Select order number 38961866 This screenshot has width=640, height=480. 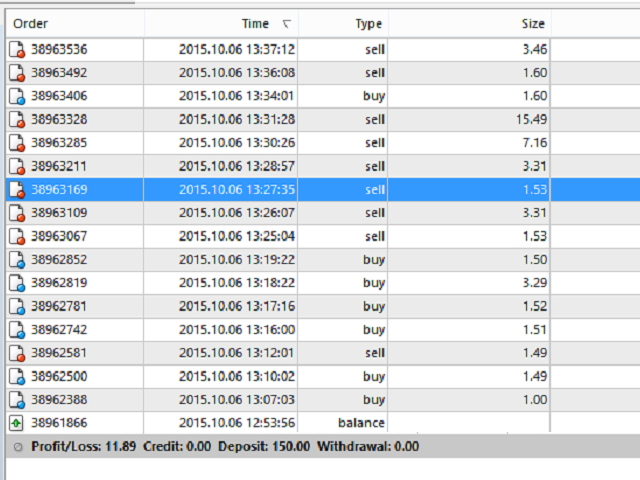(x=59, y=423)
